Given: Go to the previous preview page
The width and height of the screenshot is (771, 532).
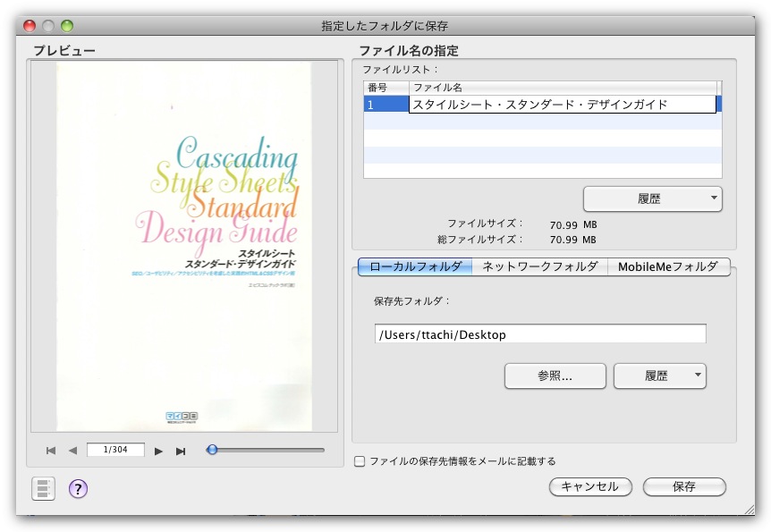Looking at the screenshot, I should 72,451.
